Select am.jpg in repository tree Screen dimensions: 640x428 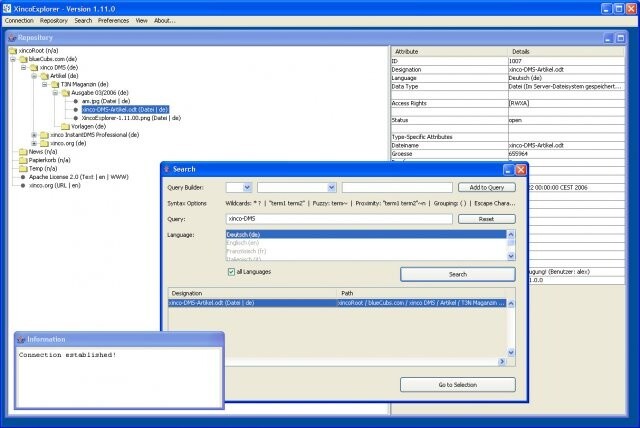(106, 101)
